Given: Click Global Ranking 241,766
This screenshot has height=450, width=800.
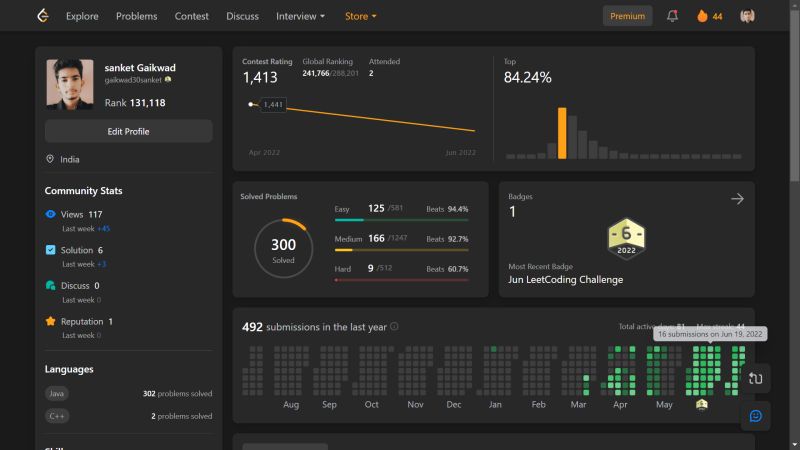Looking at the screenshot, I should pyautogui.click(x=316, y=73).
